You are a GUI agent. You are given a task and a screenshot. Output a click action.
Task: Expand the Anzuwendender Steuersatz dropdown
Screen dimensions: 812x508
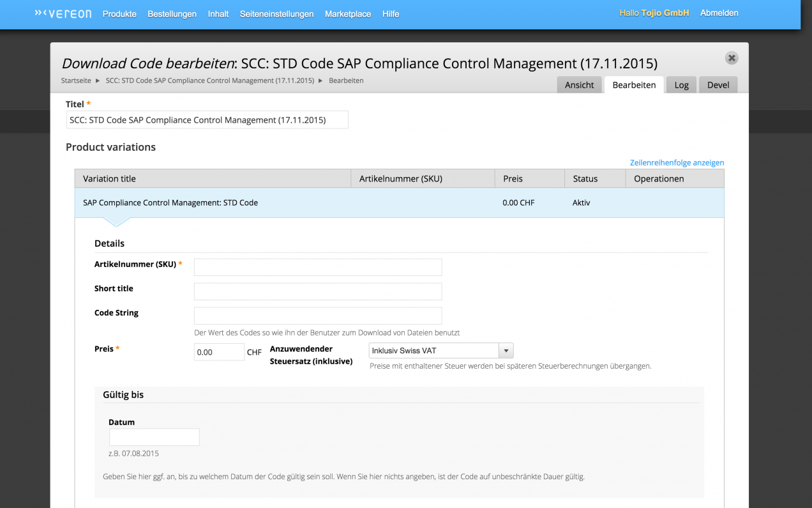pos(441,351)
